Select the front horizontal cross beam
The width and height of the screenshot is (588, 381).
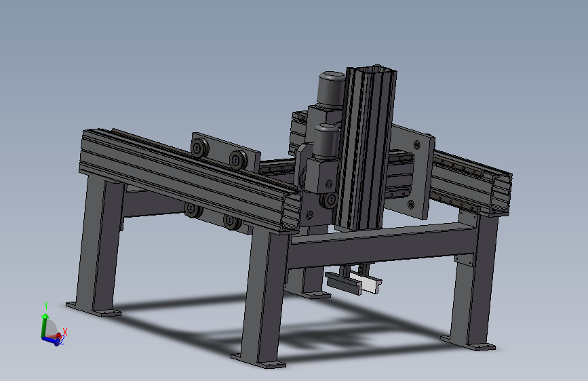[x=383, y=245]
